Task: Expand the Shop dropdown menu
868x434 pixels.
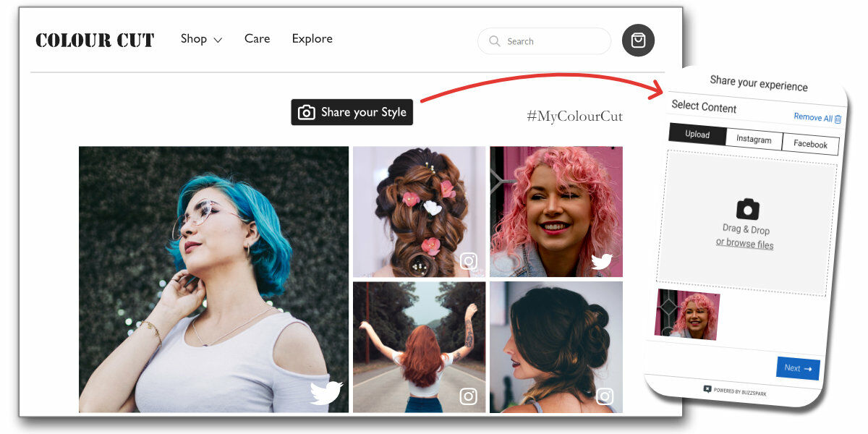Action: [201, 39]
